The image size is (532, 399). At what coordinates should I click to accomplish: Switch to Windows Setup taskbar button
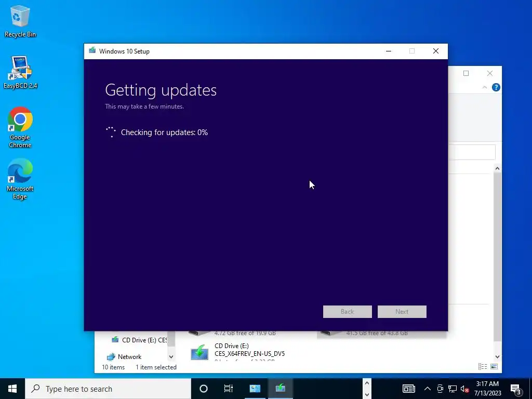(x=280, y=389)
